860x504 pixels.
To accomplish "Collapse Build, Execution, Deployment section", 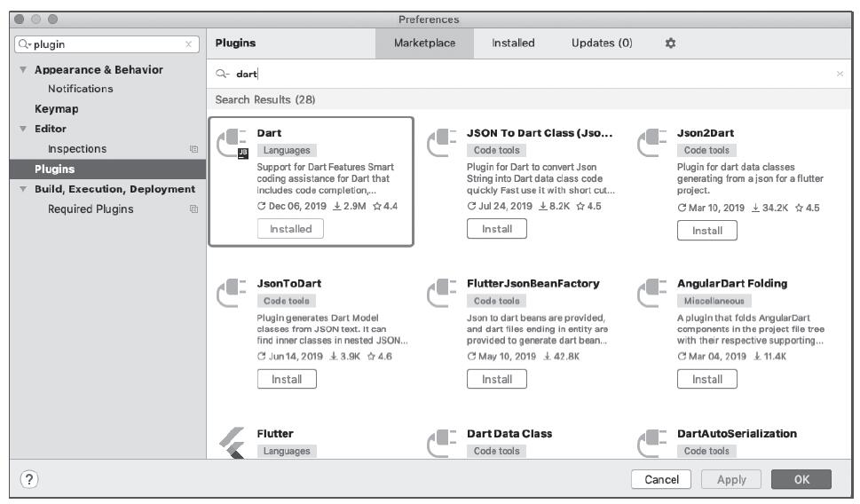I will (x=21, y=189).
